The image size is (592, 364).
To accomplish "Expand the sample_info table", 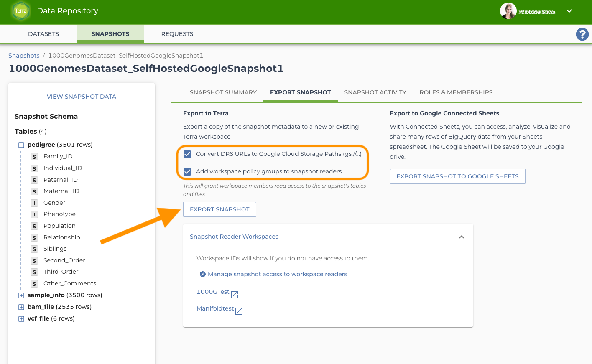I will pos(21,295).
